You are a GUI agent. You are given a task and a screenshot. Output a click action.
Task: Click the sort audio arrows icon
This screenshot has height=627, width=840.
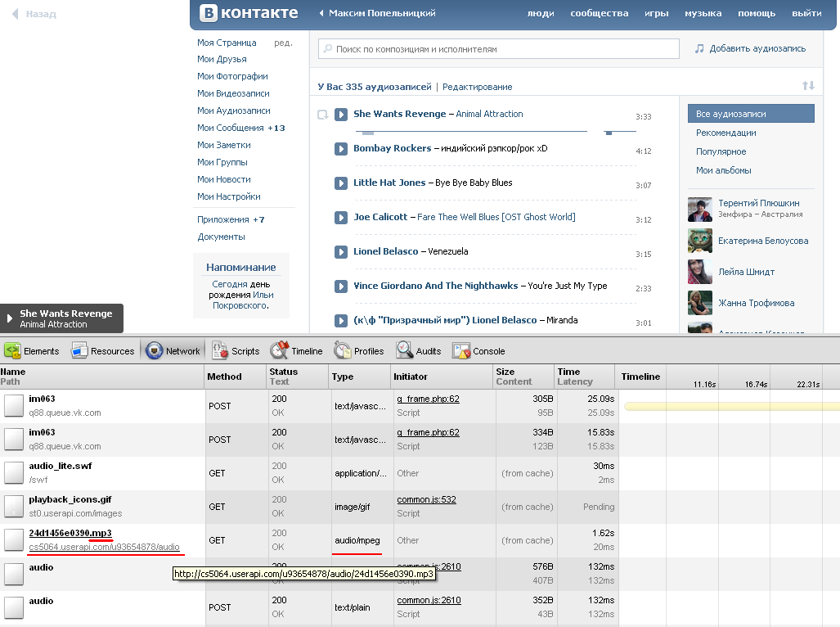pos(808,86)
